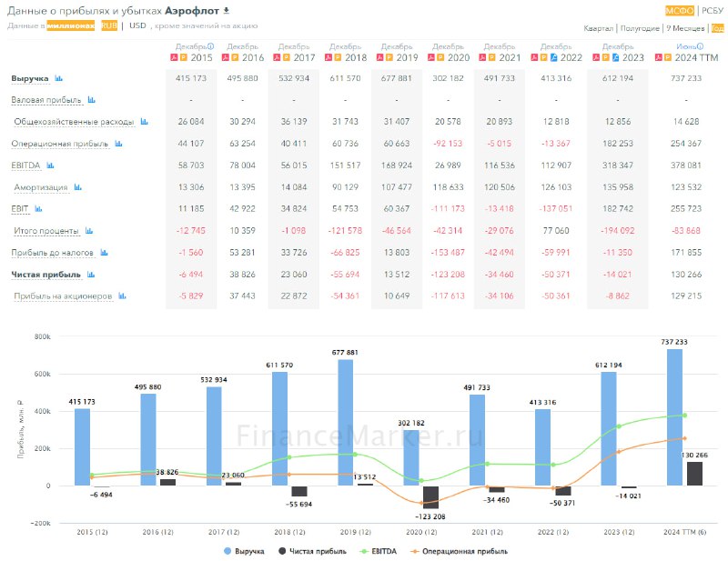Click the Выручка row label
728x561 pixels.
(30, 78)
